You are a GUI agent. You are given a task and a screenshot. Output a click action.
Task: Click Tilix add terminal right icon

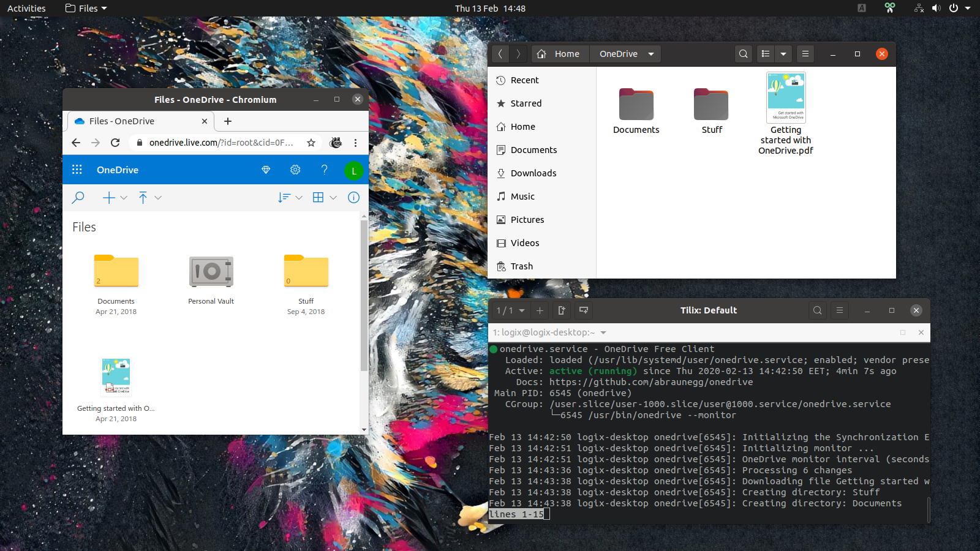pyautogui.click(x=562, y=310)
